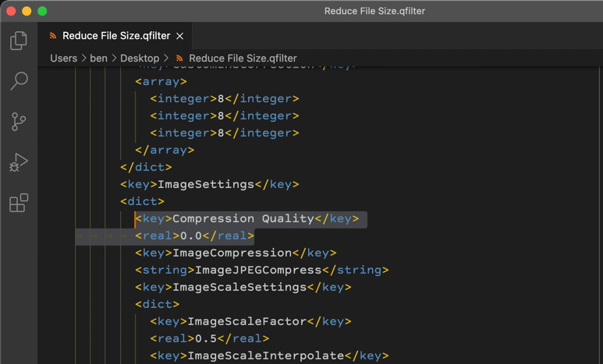Click the yellow minimize window button
This screenshot has width=603, height=364.
27,11
